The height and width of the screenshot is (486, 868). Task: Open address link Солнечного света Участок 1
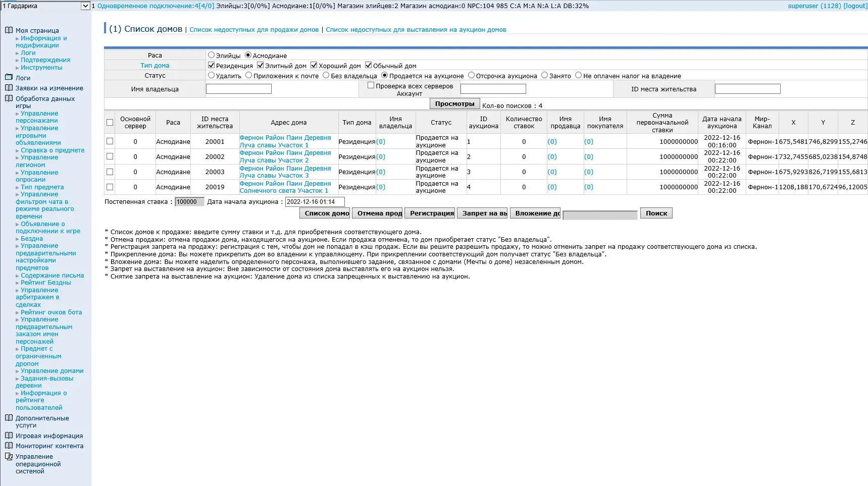click(285, 187)
